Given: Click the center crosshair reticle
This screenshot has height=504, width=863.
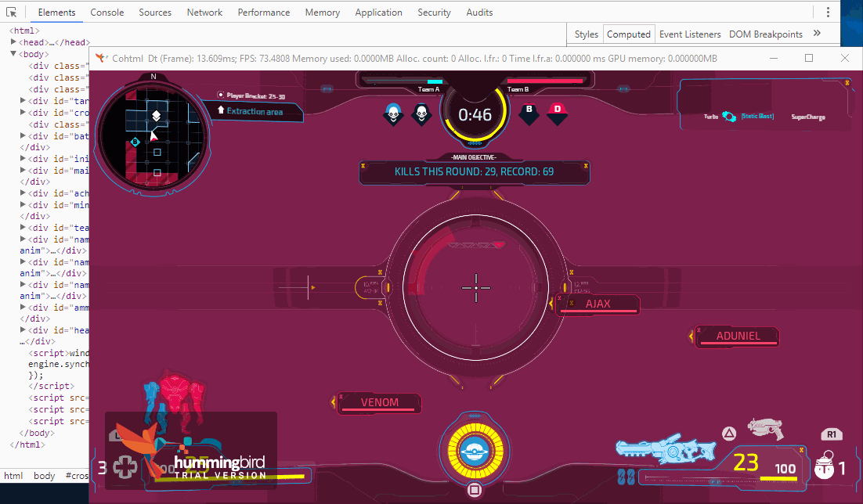Looking at the screenshot, I should (x=475, y=287).
